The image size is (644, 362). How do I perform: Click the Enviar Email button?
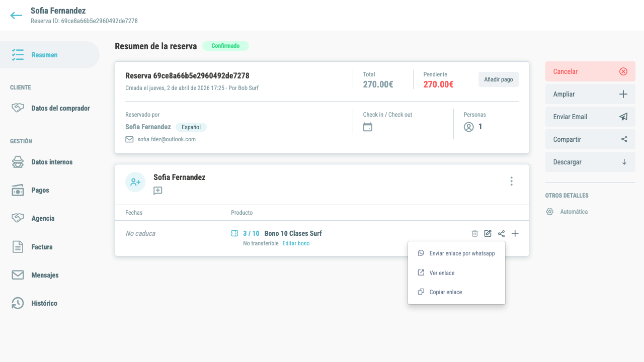pyautogui.click(x=590, y=117)
